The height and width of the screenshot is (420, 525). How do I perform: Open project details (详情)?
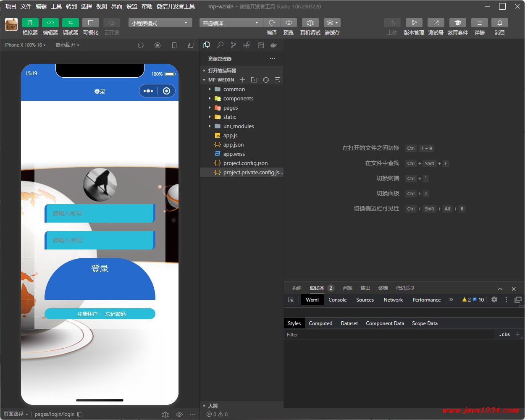(x=479, y=23)
